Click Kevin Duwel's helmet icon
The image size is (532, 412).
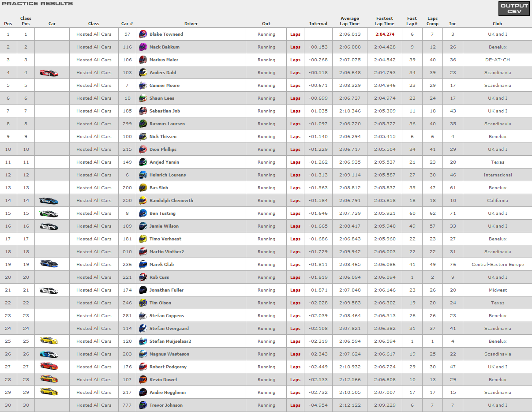[143, 379]
